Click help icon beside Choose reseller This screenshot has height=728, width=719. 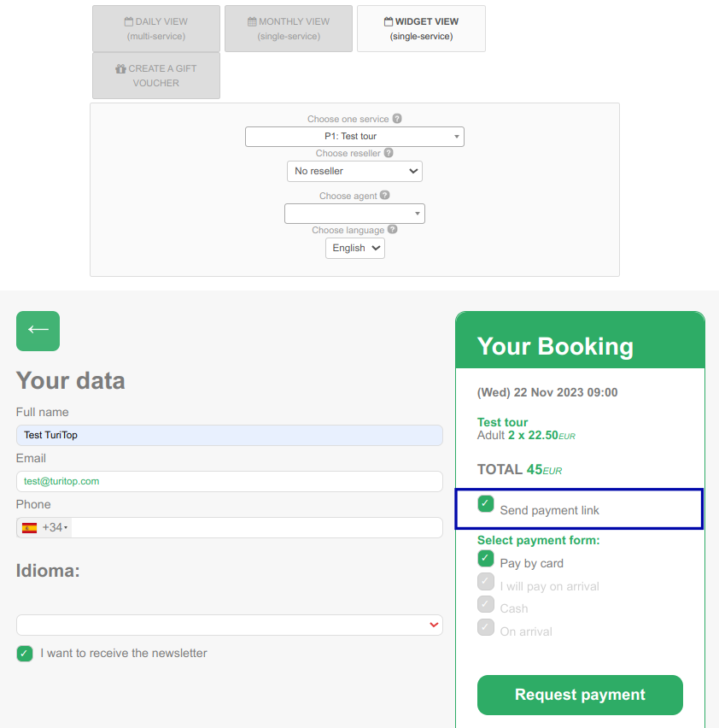(389, 153)
